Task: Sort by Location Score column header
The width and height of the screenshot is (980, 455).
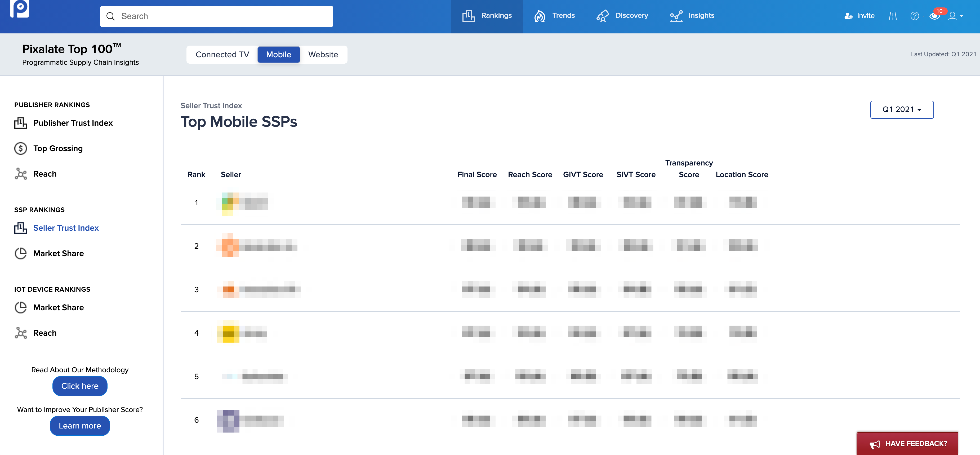Action: click(x=742, y=174)
